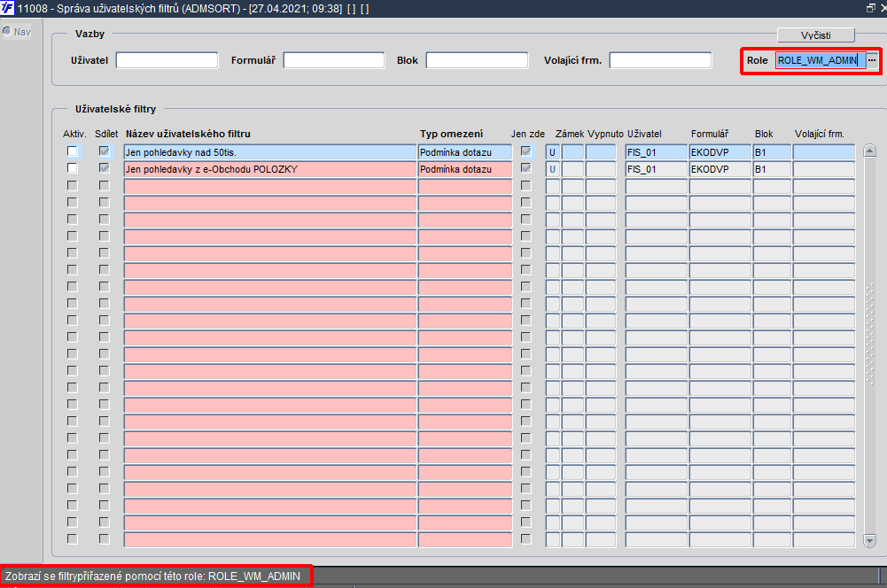Focus the Uživatel filter field

167,60
